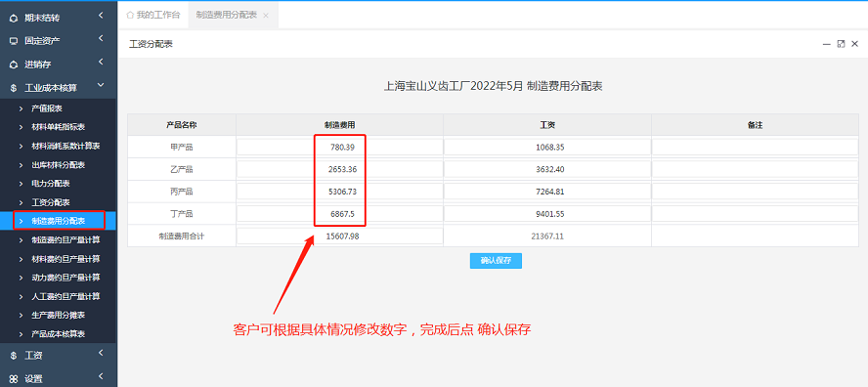
Task: Edit 丁产品 工资 field 9401.55
Action: [x=547, y=214]
